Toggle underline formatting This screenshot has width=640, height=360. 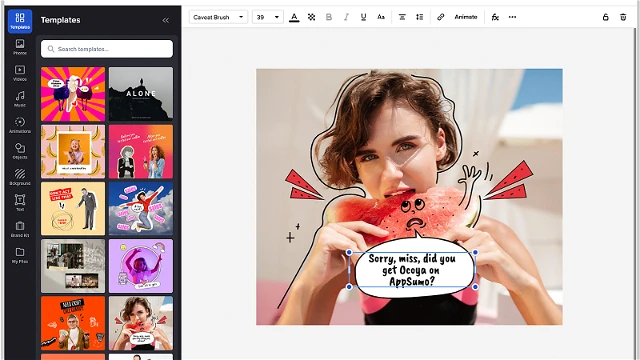363,17
